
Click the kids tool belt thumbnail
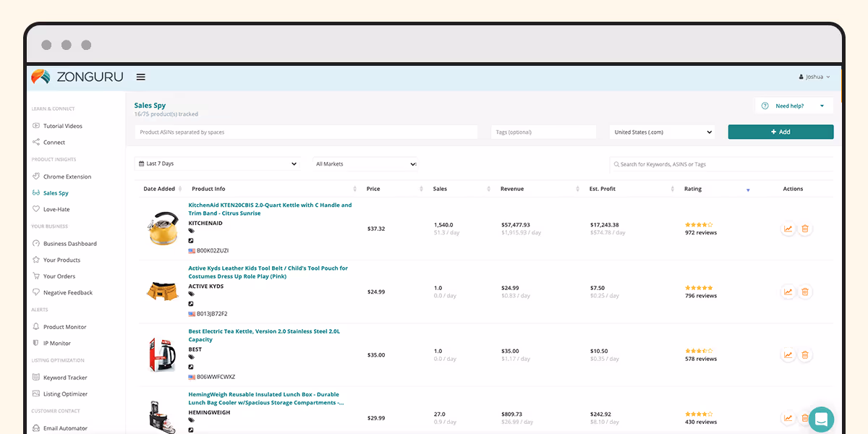coord(163,291)
